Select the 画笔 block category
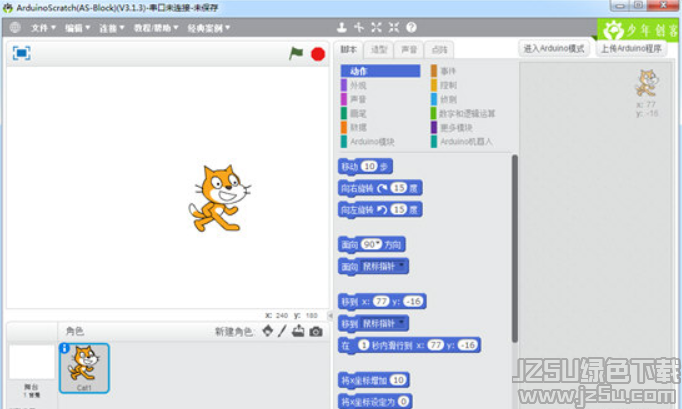682x409 pixels. click(358, 114)
